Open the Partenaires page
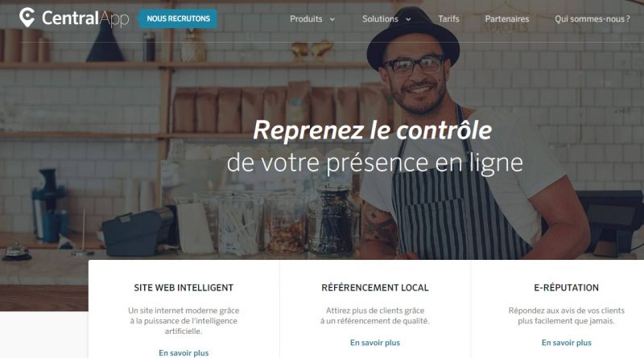 click(507, 19)
